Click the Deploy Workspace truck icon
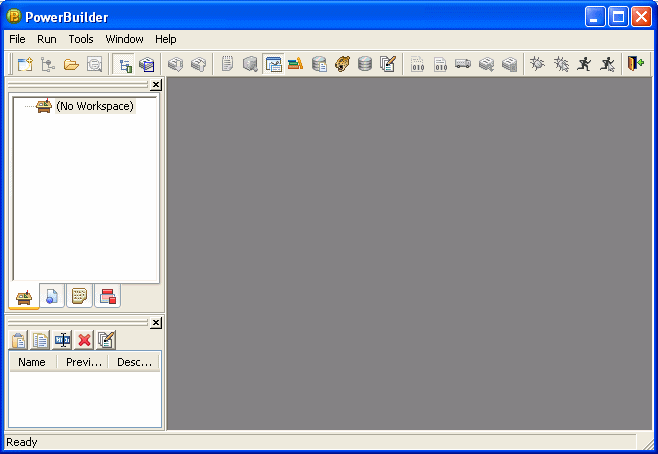The height and width of the screenshot is (454, 658). 463,64
